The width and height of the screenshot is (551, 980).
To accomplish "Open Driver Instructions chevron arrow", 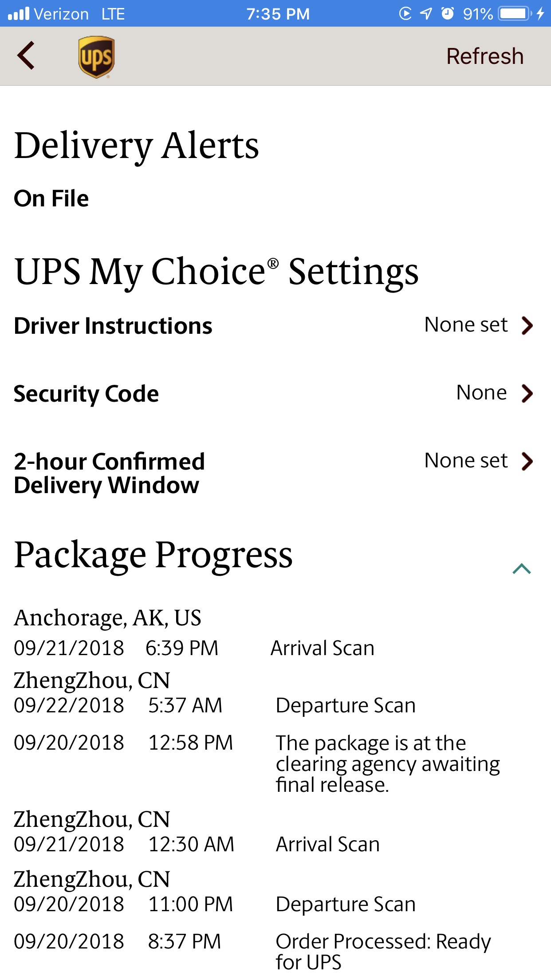I will pos(527,325).
